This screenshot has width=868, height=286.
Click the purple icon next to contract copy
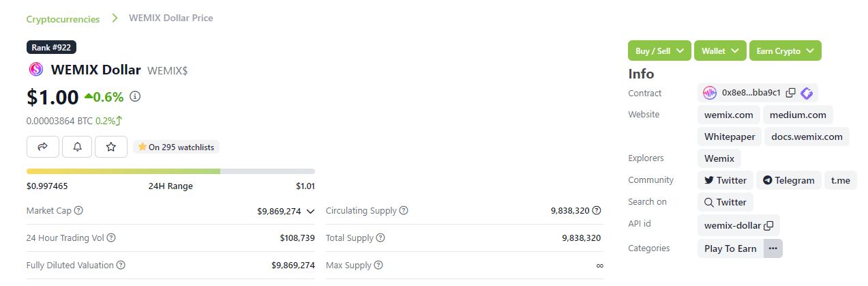807,93
